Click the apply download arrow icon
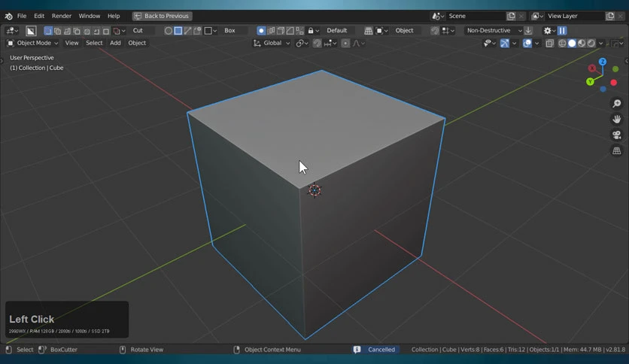 click(x=528, y=31)
